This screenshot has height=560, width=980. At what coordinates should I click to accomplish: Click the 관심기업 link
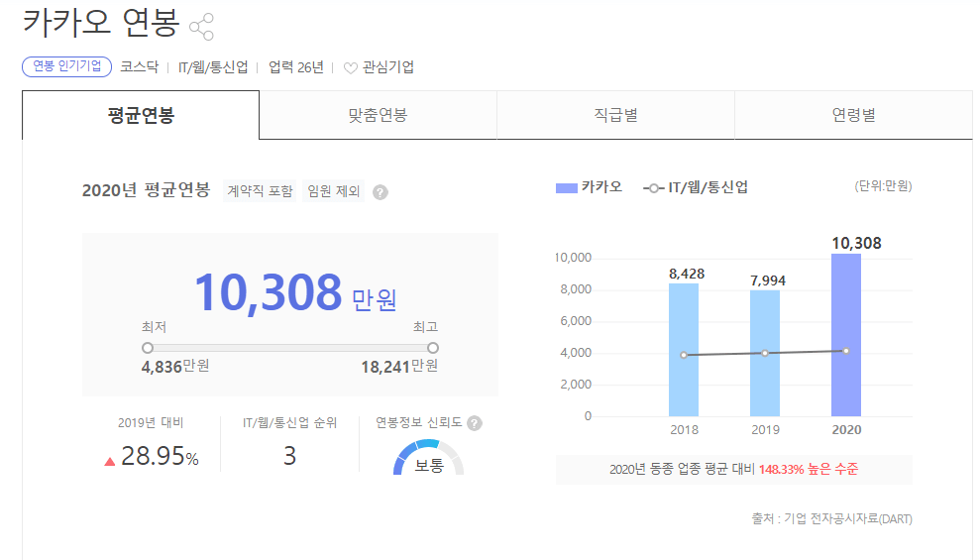388,66
